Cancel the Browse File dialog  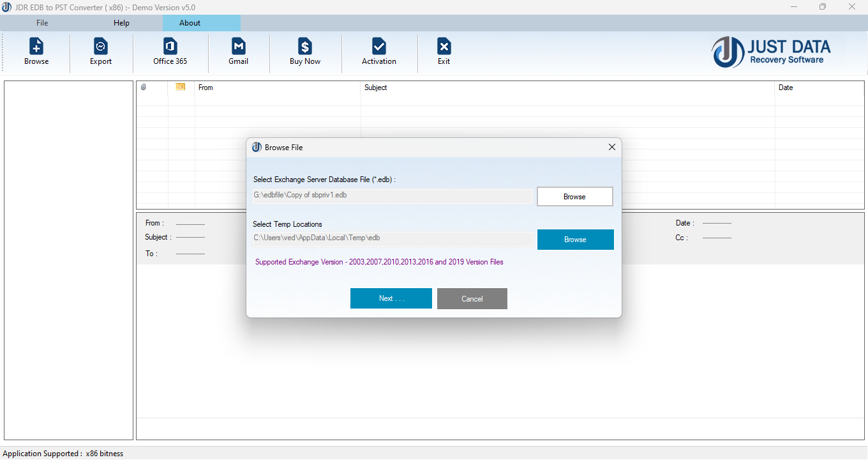pos(472,298)
